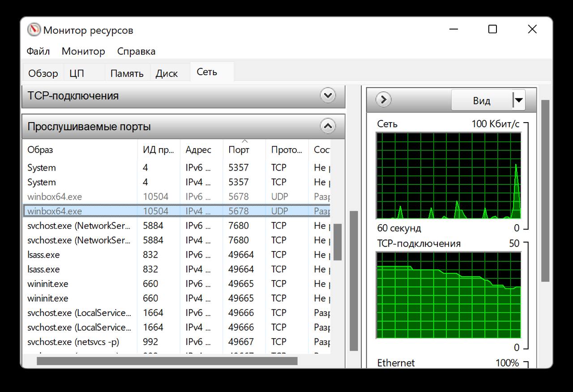Select svchost.exe (NetworkSer...) IPv4 7680 row
The width and height of the screenshot is (573, 392).
pyautogui.click(x=176, y=240)
